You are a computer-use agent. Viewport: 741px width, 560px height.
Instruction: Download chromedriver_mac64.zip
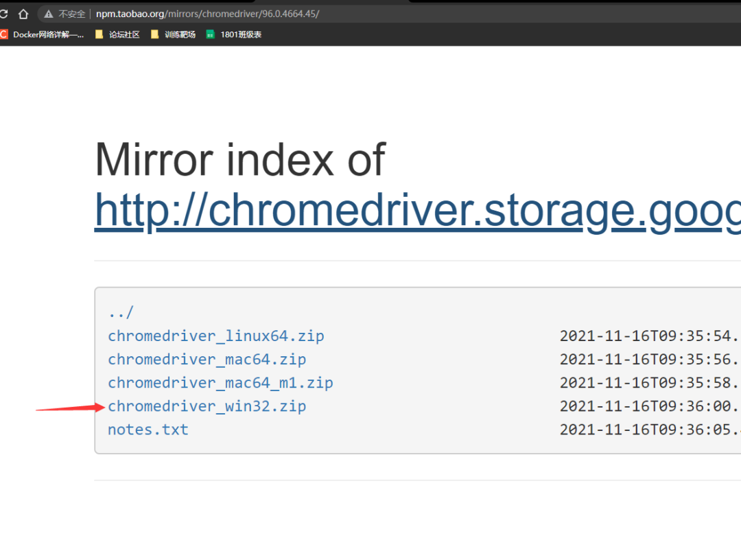coord(207,360)
